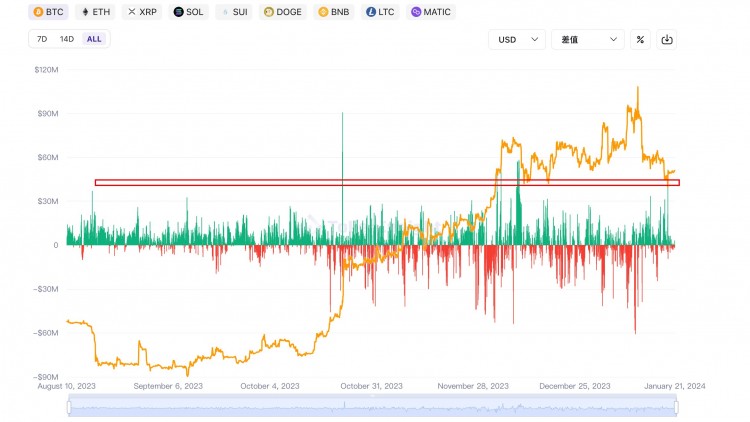Open the USD currency dropdown
The width and height of the screenshot is (750, 422).
pyautogui.click(x=517, y=40)
